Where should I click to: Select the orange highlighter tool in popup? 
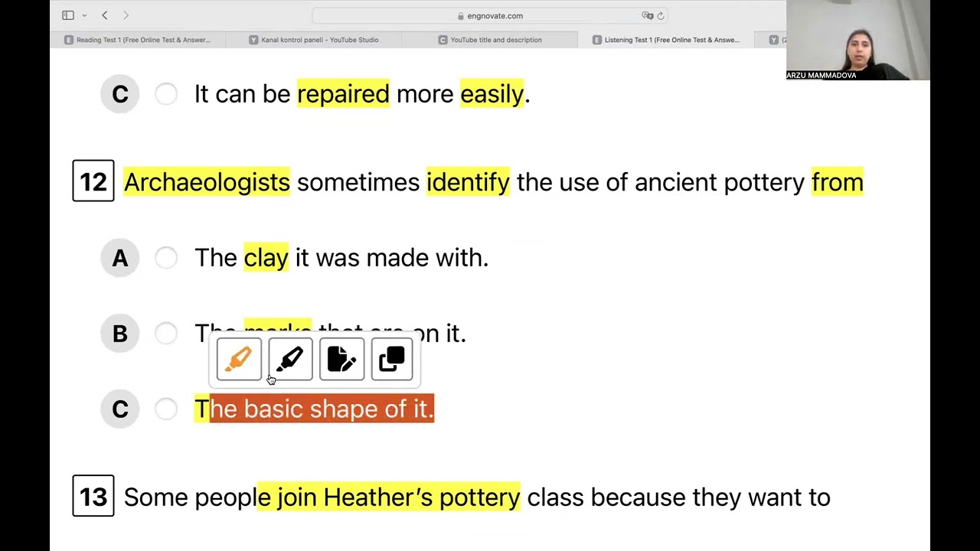(239, 359)
